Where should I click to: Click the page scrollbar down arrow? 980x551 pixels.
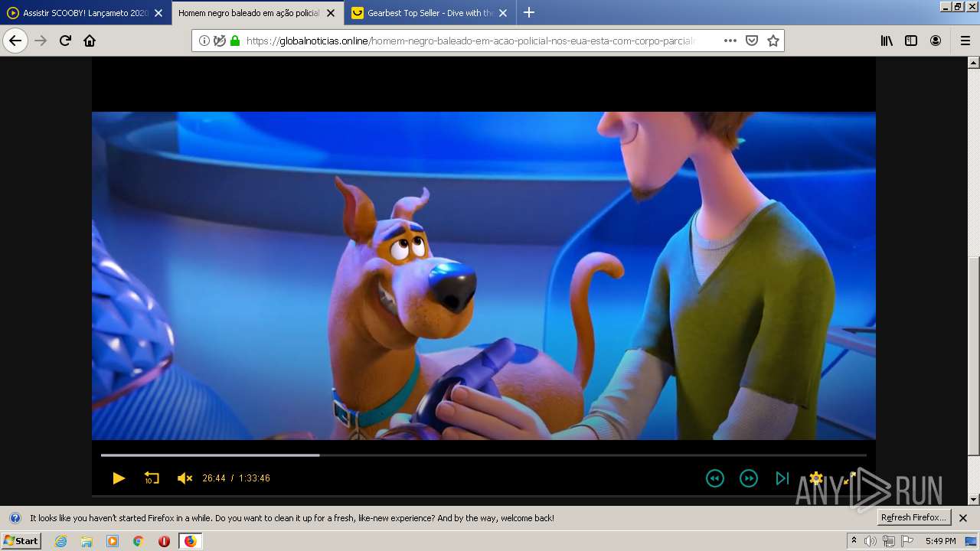(974, 499)
